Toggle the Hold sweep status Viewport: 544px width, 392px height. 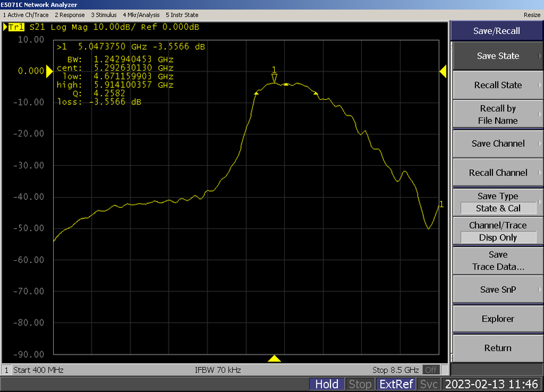tap(327, 384)
